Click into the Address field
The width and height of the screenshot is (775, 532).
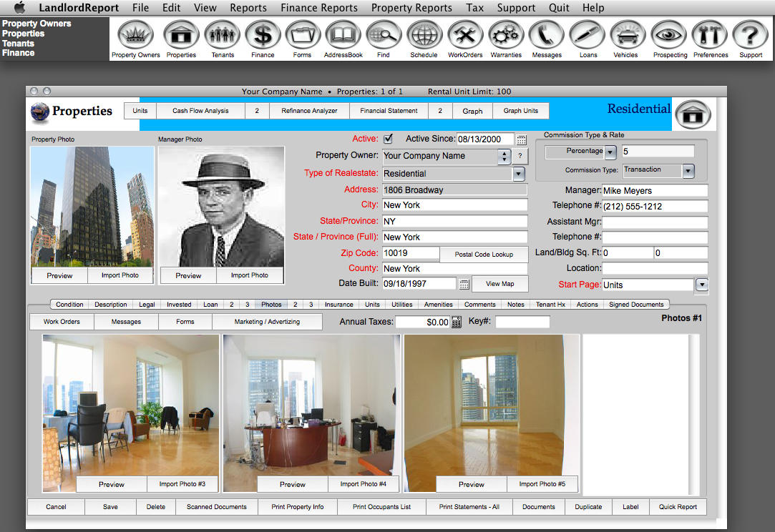[454, 189]
